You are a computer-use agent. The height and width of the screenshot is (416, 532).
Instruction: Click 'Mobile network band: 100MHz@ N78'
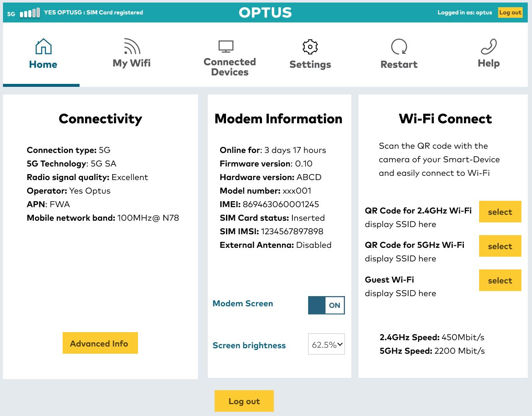point(103,218)
